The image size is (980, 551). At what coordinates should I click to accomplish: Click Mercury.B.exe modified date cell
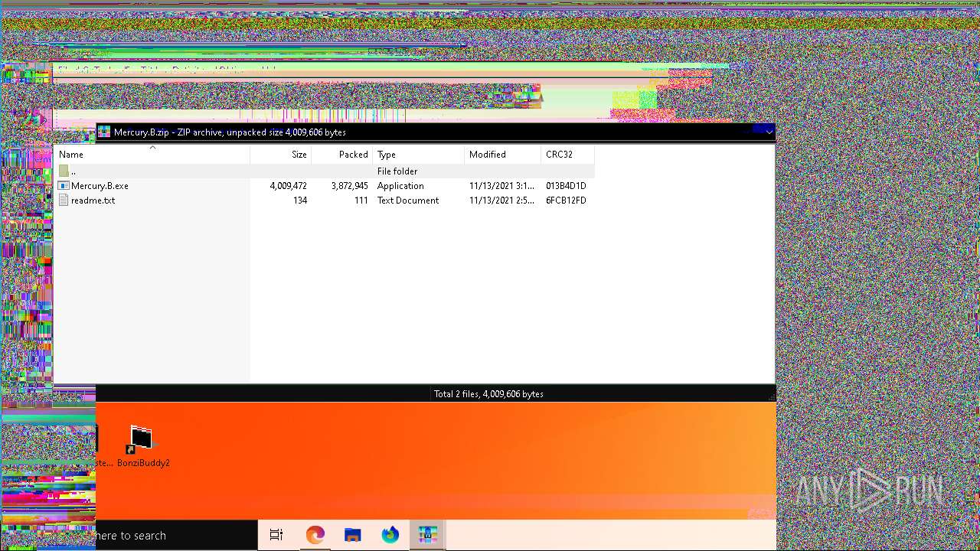[502, 186]
